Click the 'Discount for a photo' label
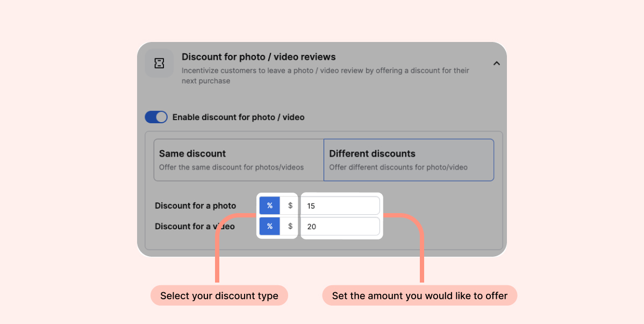This screenshot has width=644, height=324. pos(195,206)
